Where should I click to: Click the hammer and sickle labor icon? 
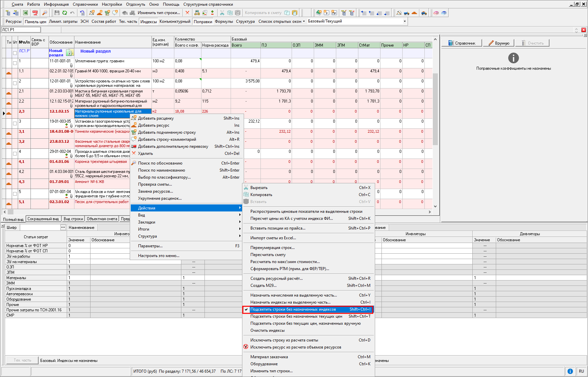coord(399,13)
